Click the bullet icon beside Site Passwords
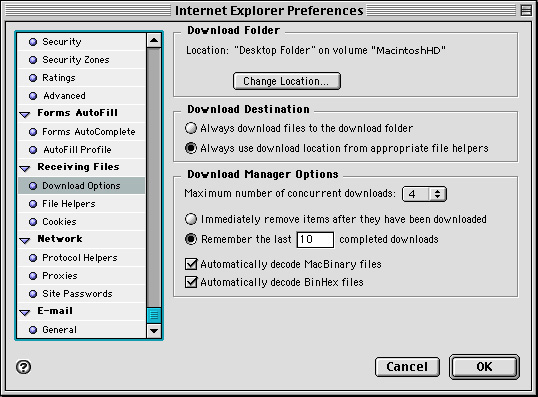This screenshot has height=397, width=538. 33,294
